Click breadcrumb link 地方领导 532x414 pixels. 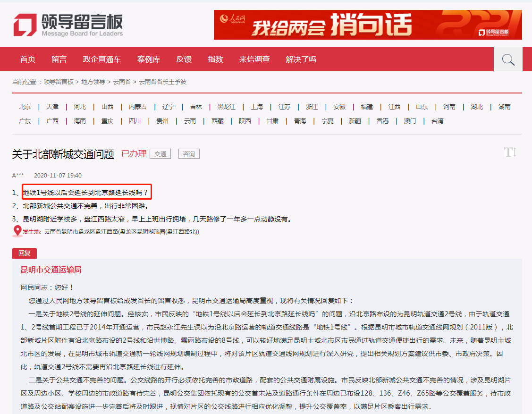click(x=93, y=82)
